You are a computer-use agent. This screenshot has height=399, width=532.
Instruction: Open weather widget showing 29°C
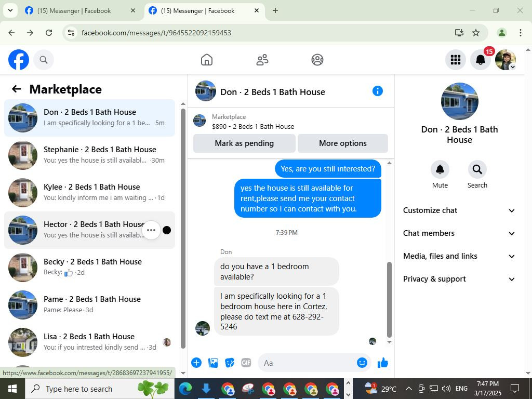[380, 389]
